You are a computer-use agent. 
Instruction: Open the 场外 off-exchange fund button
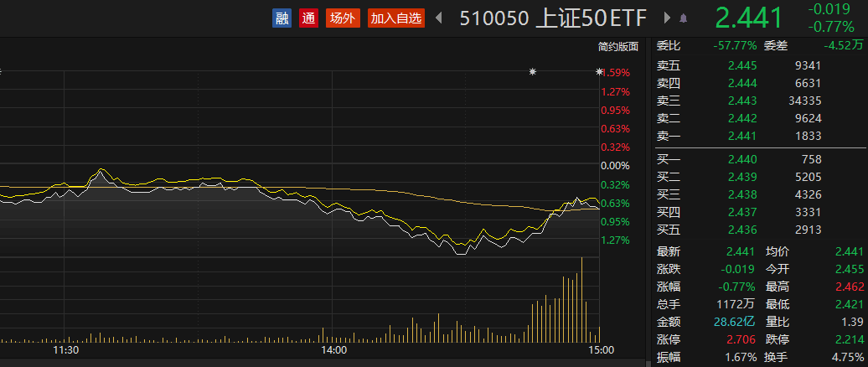pyautogui.click(x=342, y=18)
